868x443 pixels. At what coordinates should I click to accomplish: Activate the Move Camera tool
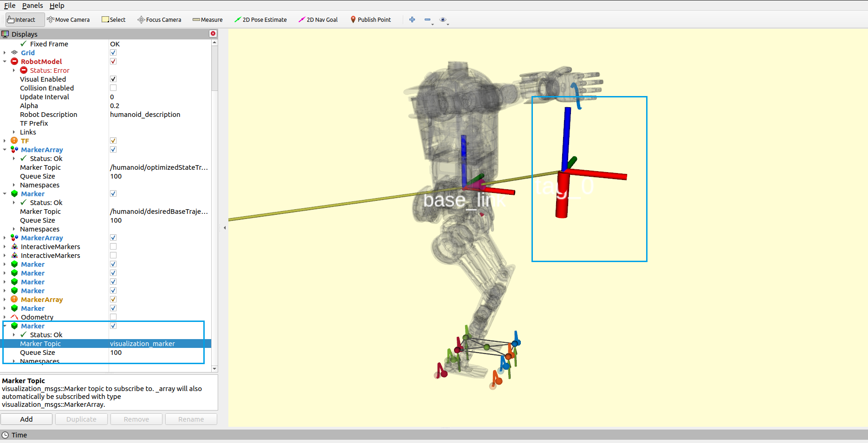tap(68, 19)
